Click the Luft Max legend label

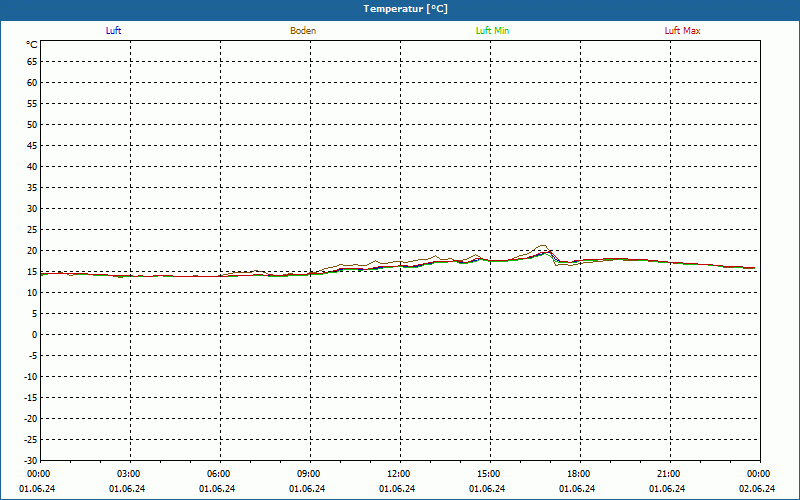click(x=682, y=31)
